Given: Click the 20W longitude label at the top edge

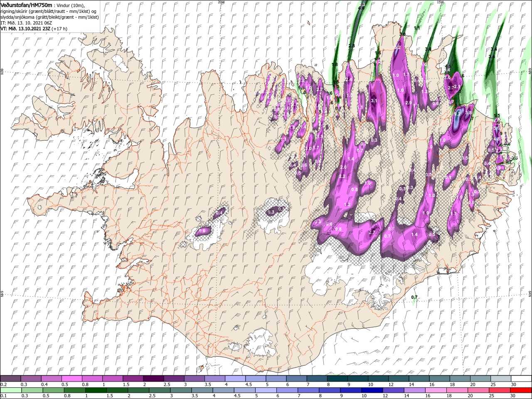Looking at the screenshot, I should point(221,2).
